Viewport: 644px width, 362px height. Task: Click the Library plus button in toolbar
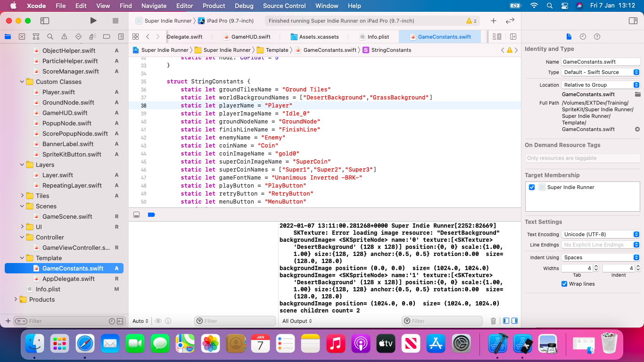pos(493,21)
